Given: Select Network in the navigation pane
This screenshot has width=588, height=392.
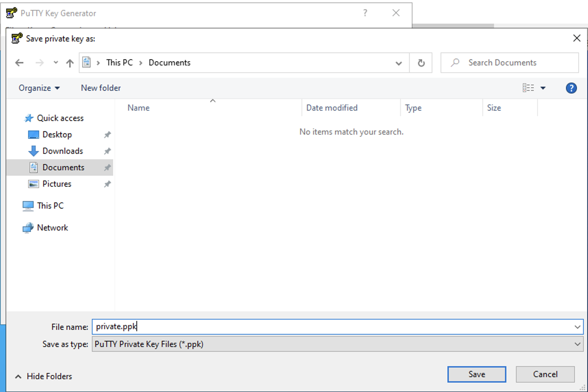Looking at the screenshot, I should coord(52,228).
